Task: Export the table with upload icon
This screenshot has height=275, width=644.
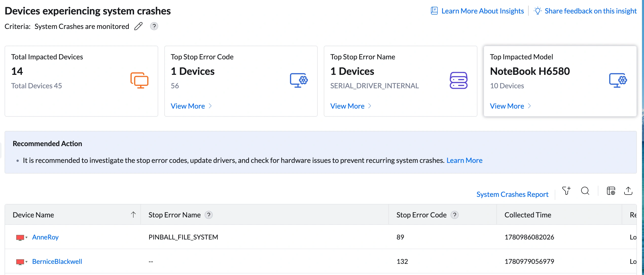Action: [628, 191]
